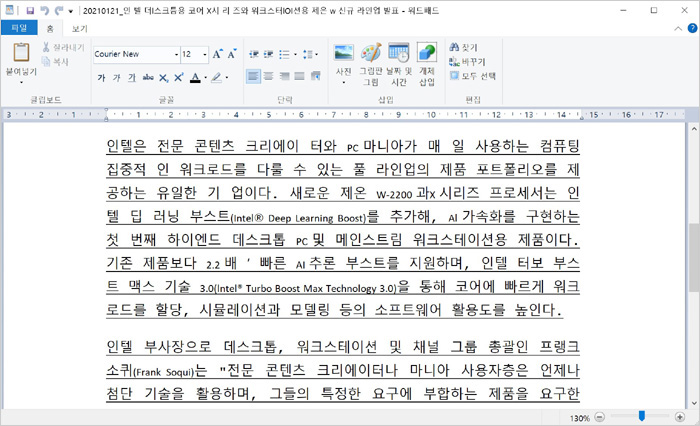Click the scroll up arrow

694,129
